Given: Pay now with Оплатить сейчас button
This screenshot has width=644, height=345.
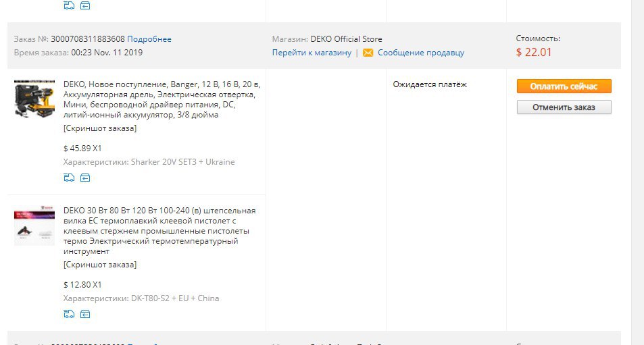Looking at the screenshot, I should [564, 86].
